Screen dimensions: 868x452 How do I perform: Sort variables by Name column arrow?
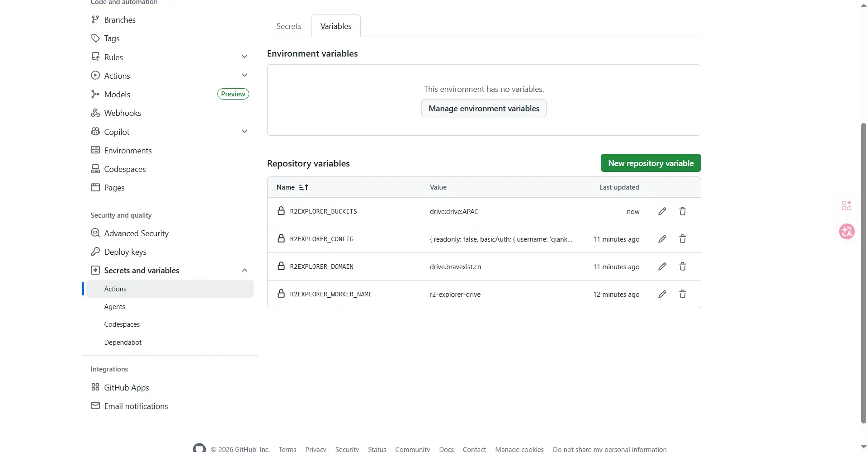coord(304,187)
